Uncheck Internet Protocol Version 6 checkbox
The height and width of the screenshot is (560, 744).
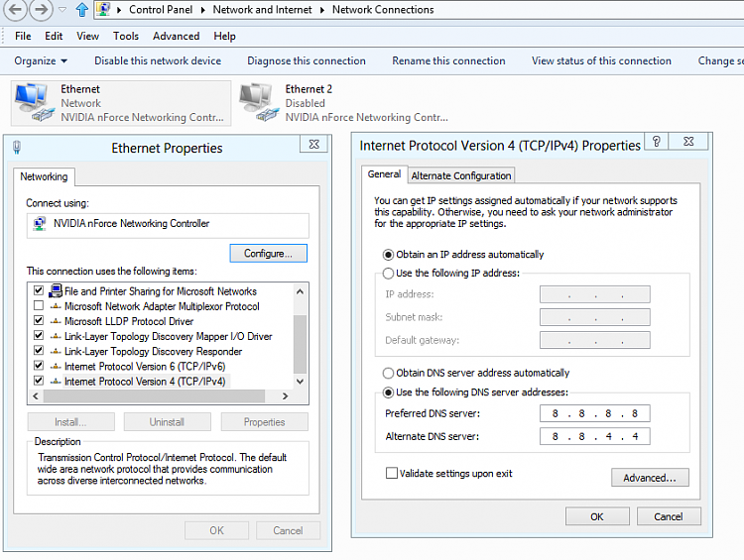(39, 365)
